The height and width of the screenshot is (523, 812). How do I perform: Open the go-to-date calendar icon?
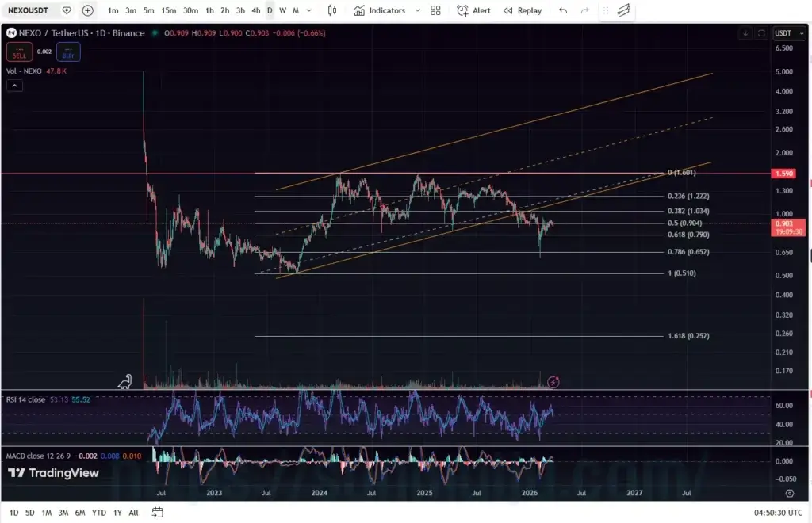coord(158,513)
